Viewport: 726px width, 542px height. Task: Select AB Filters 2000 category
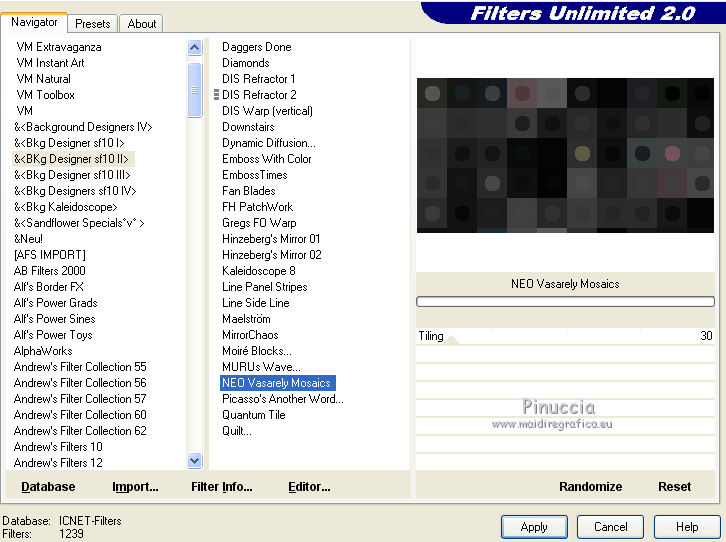point(50,271)
